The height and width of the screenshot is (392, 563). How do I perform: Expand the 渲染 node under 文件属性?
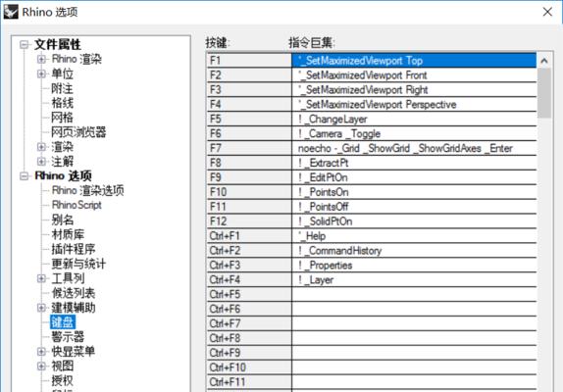[41, 147]
